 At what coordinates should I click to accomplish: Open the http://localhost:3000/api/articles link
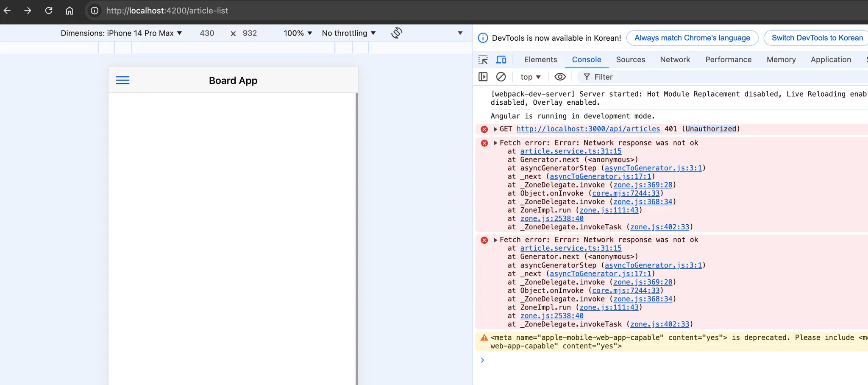pos(588,129)
